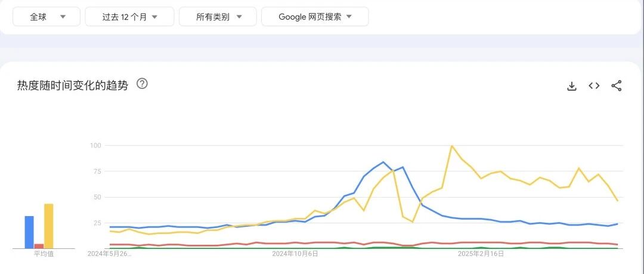Viewport: 644px width, 274px height.
Task: Click the download CSV icon
Action: tap(572, 86)
